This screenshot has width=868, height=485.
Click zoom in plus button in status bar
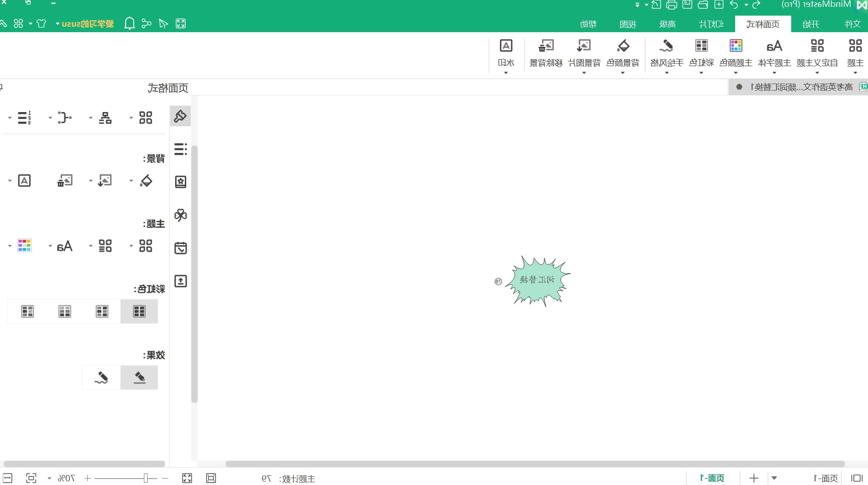(87, 478)
